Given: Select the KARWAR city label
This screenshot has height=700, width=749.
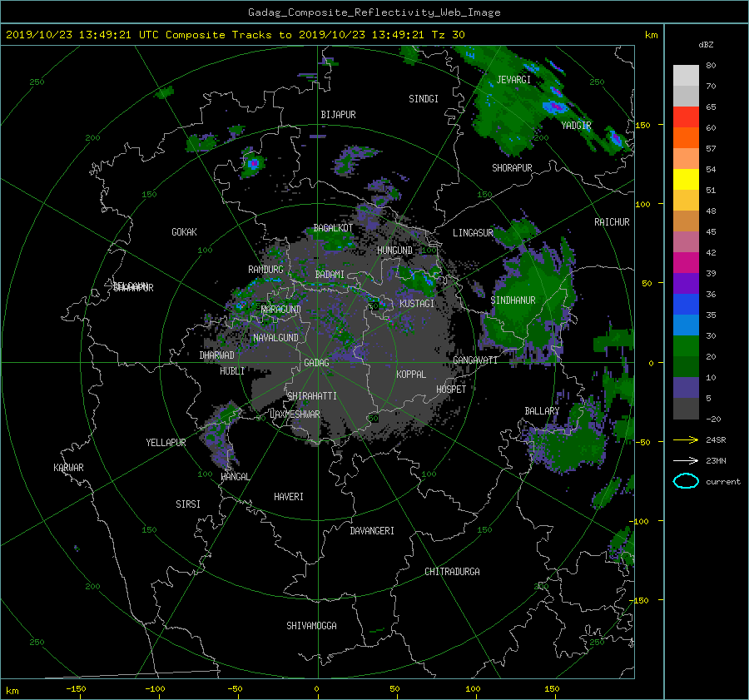Looking at the screenshot, I should pos(68,467).
